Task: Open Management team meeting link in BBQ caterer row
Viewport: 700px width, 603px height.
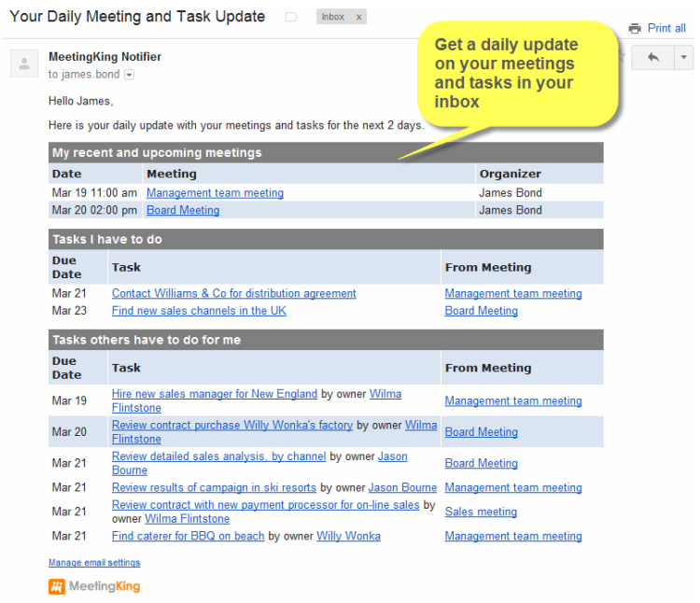Action: coord(513,536)
